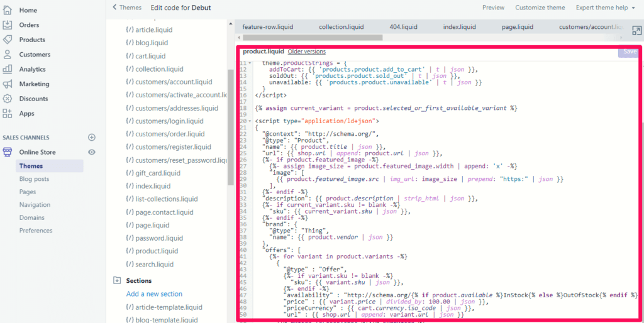Screen dimensions: 644x323
Task: Click the Products tag icon
Action: 8,40
